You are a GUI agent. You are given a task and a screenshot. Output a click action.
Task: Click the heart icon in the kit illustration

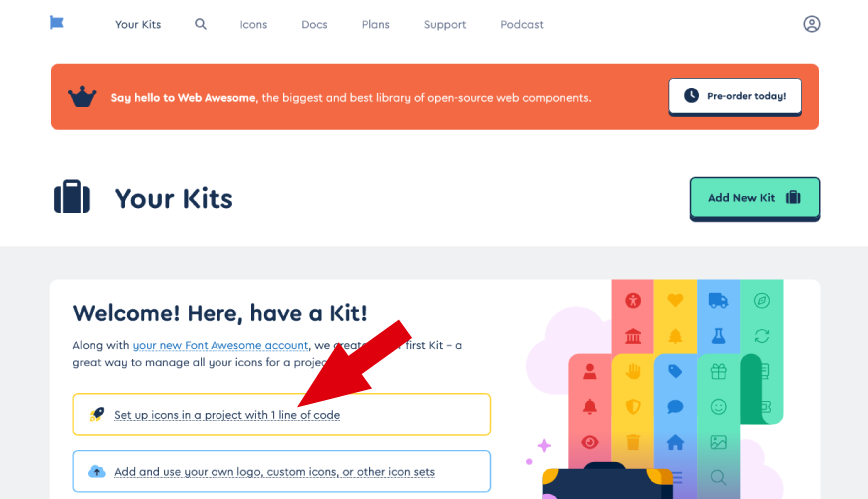pos(675,300)
